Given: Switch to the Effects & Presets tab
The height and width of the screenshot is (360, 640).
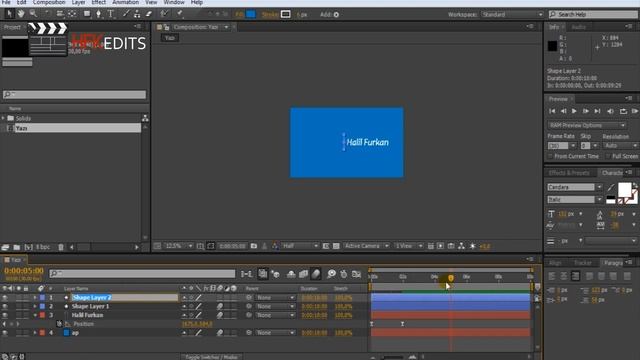Looking at the screenshot, I should click(569, 173).
